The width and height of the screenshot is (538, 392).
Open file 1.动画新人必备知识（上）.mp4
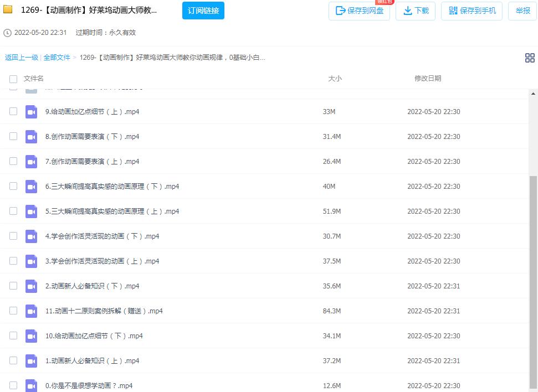[93, 361]
